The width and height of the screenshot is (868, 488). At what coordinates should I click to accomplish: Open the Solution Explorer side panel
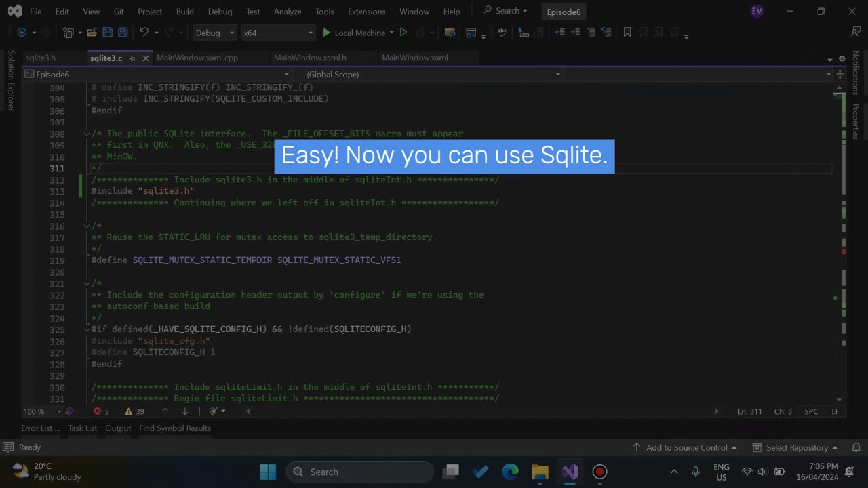(10, 80)
